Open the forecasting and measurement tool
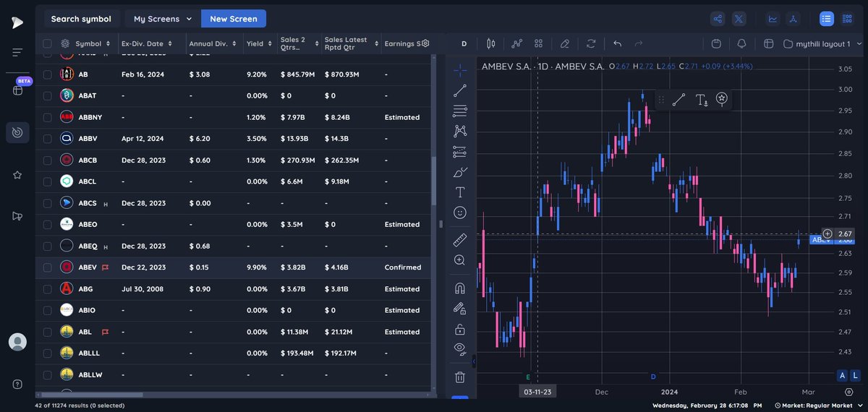Viewport: 868px width, 412px height. (x=460, y=152)
